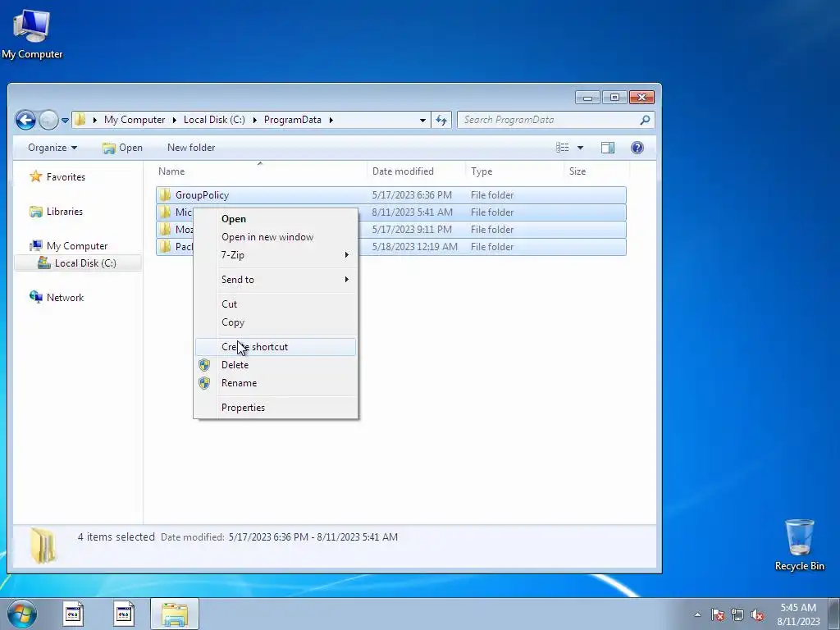This screenshot has width=840, height=630.
Task: Click the Forward navigation arrow
Action: pos(48,120)
